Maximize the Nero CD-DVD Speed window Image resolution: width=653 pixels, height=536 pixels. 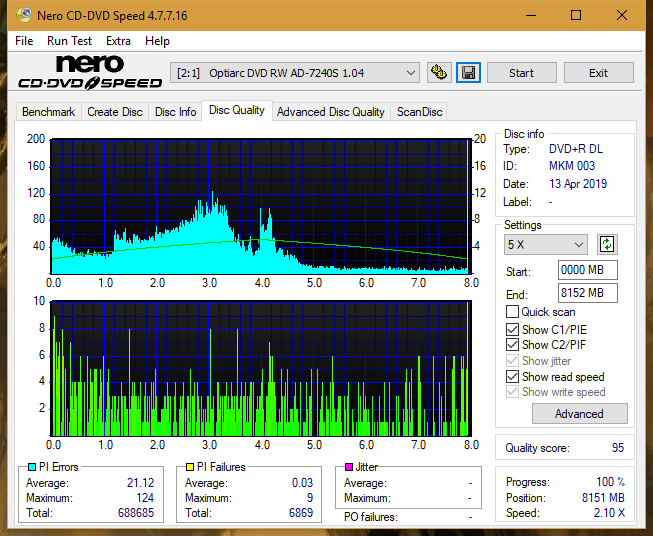tap(576, 15)
